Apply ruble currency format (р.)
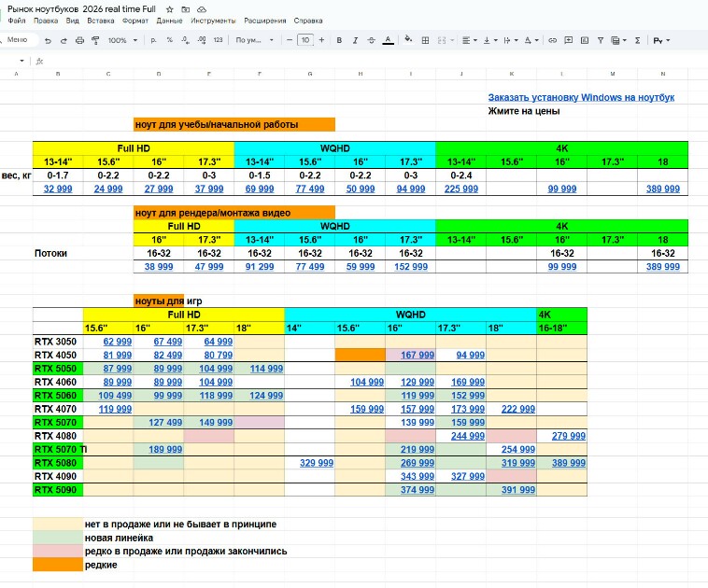Viewport: 708px width, 588px height. coord(153,40)
